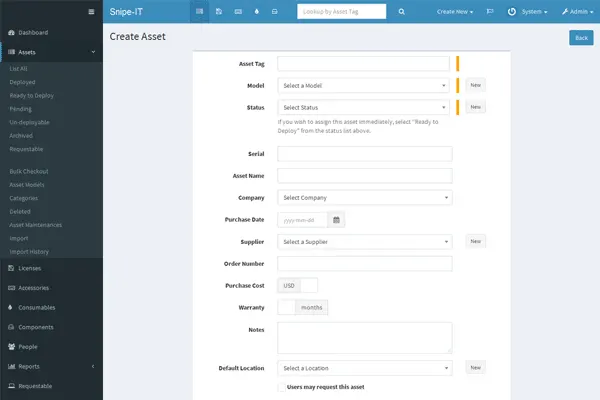This screenshot has height=400, width=600.
Task: Click the Back button
Action: coord(580,38)
